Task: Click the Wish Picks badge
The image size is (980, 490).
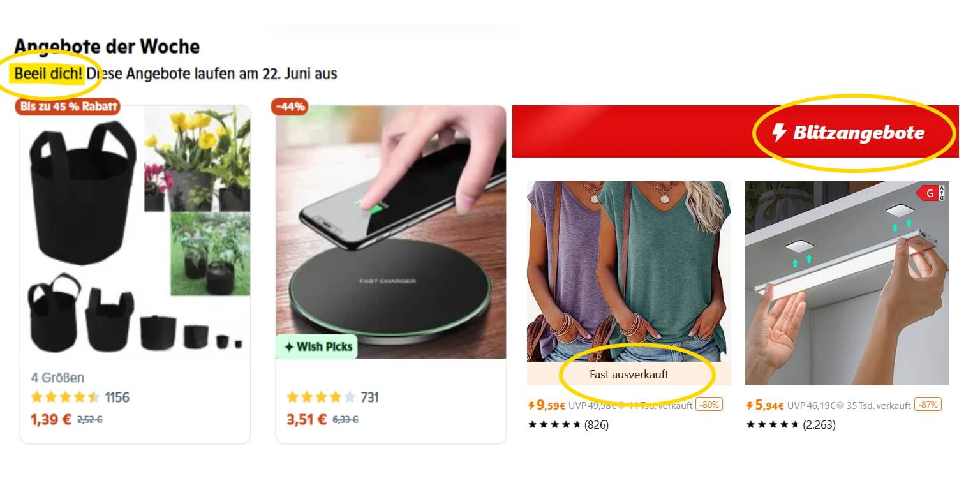Action: coord(317,346)
